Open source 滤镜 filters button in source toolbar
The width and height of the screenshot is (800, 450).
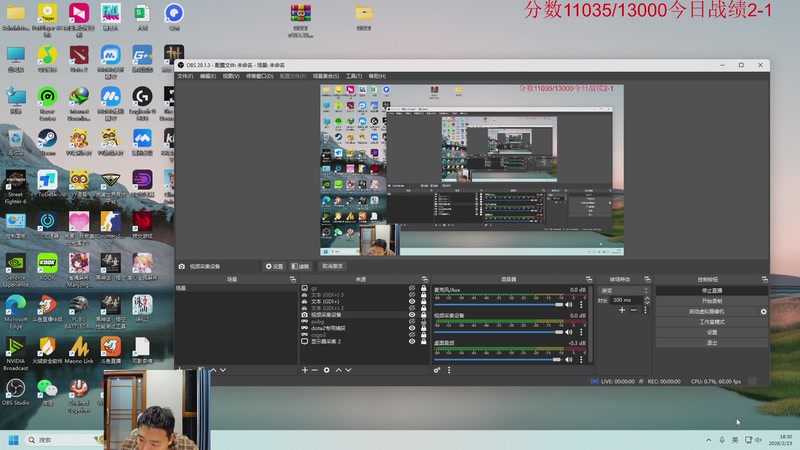point(301,266)
